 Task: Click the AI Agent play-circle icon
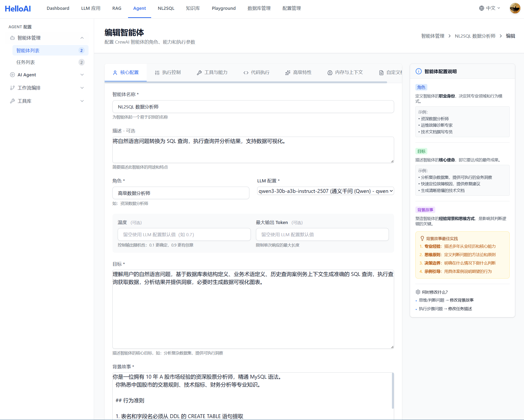click(12, 75)
